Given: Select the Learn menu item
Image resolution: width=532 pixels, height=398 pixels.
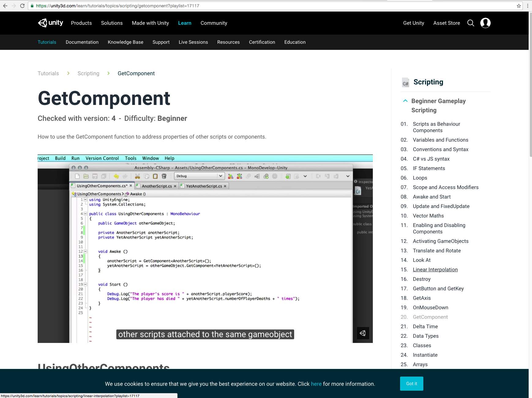Looking at the screenshot, I should (x=185, y=23).
